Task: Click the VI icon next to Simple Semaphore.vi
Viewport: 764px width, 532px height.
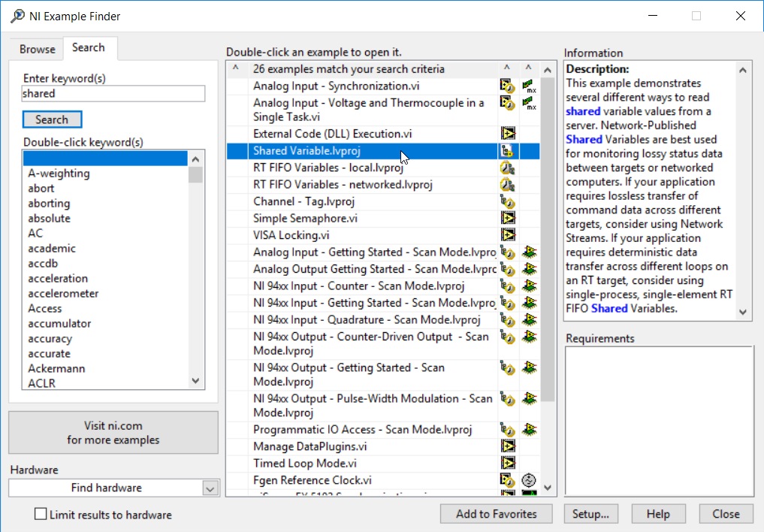Action: click(x=508, y=218)
